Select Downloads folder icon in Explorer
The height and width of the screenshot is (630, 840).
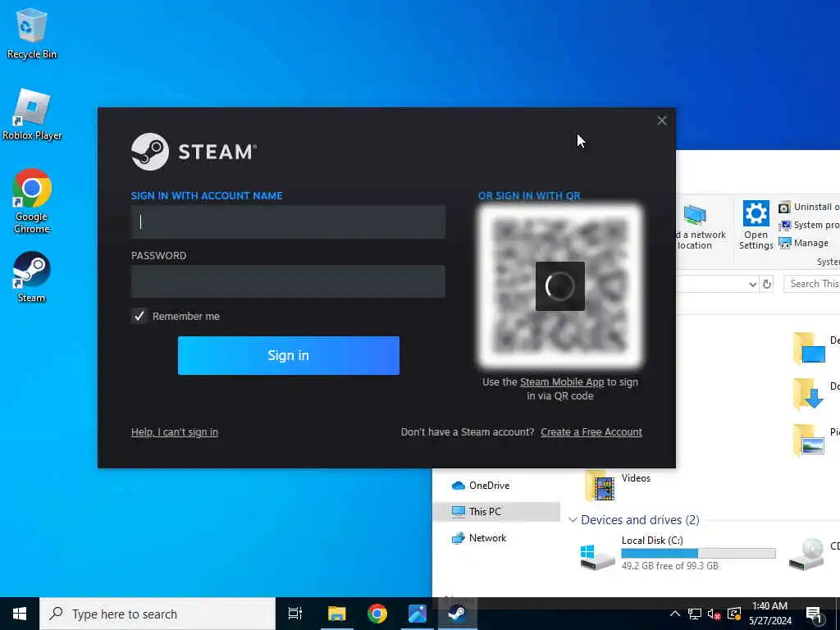[809, 394]
